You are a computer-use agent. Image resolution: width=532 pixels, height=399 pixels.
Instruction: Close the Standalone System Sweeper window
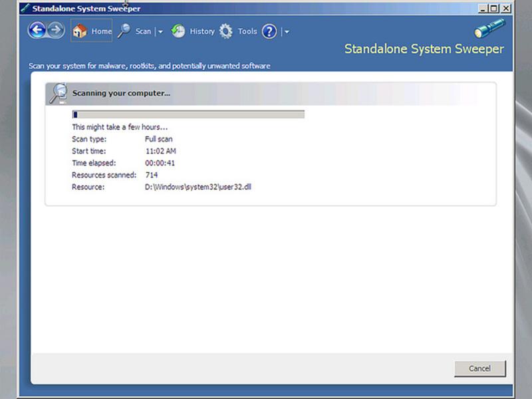point(506,9)
